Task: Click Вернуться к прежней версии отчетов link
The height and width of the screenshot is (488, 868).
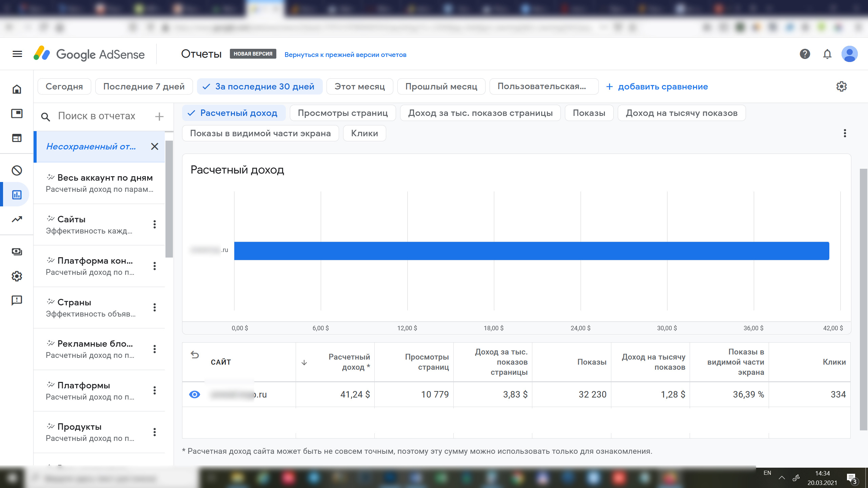Action: coord(345,55)
